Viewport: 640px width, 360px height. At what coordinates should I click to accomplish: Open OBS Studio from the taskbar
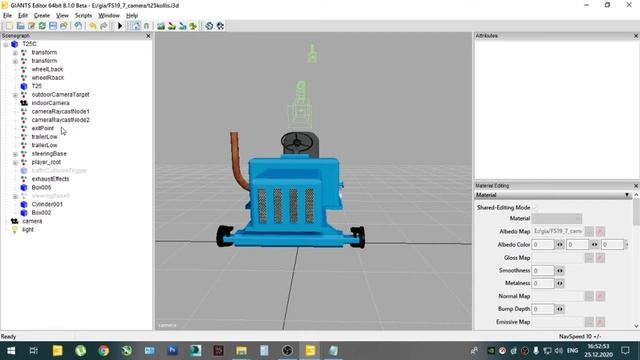[x=287, y=351]
